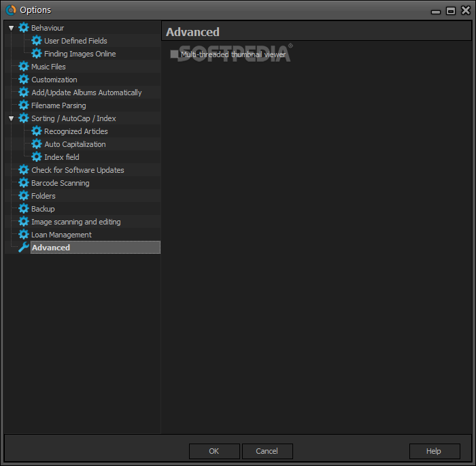Screen dimensions: 476x466
Task: Click the wrench icon beside Advanced
Action: tap(24, 247)
